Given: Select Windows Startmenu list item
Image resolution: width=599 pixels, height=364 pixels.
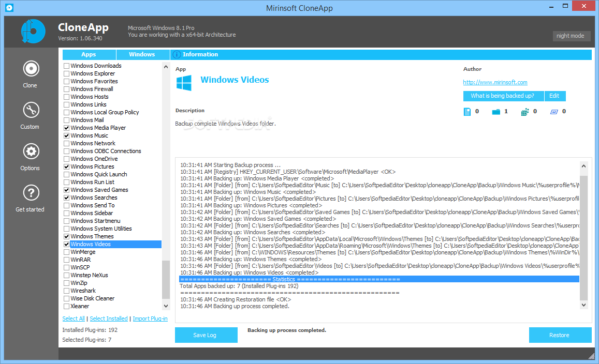Looking at the screenshot, I should pos(95,221).
